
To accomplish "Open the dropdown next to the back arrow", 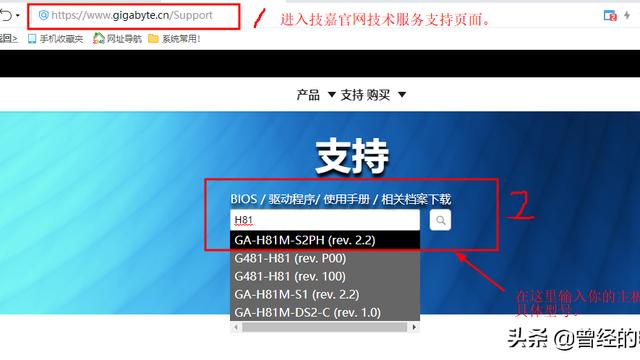I will [18, 16].
